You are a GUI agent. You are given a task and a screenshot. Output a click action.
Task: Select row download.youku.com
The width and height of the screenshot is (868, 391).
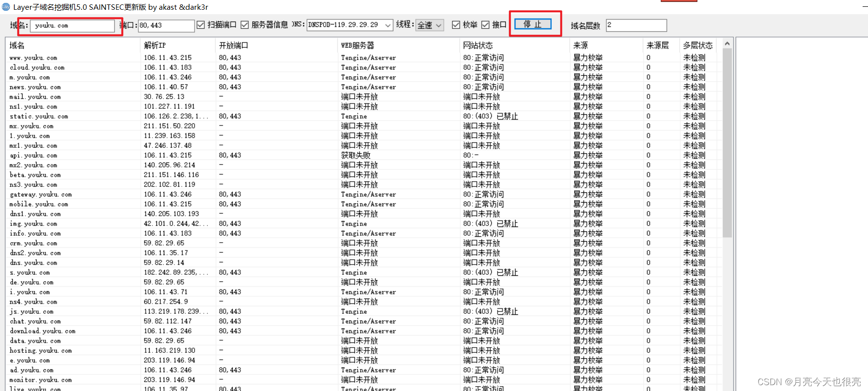point(364,331)
